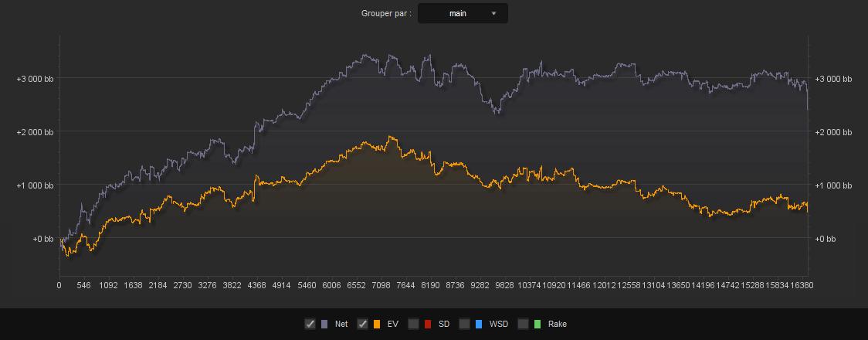Click the left axis '+3 000 bb' label
The height and width of the screenshot is (340, 868).
(x=35, y=79)
